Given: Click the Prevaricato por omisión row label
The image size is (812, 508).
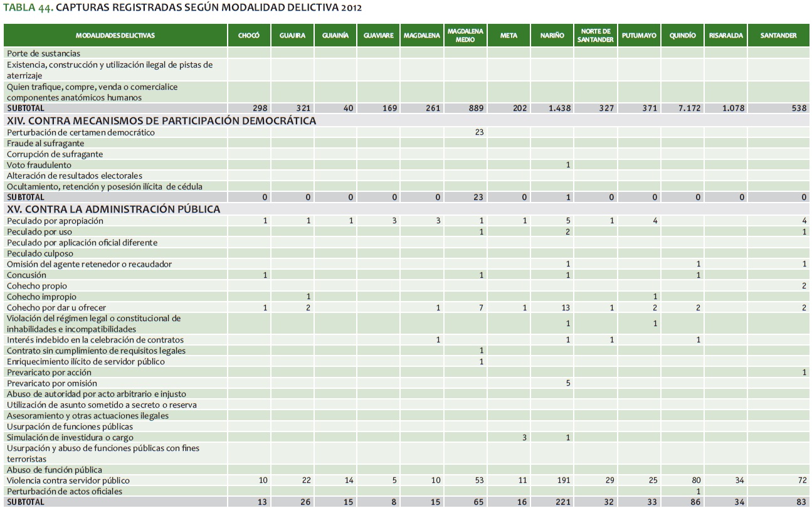Looking at the screenshot, I should click(x=52, y=383).
